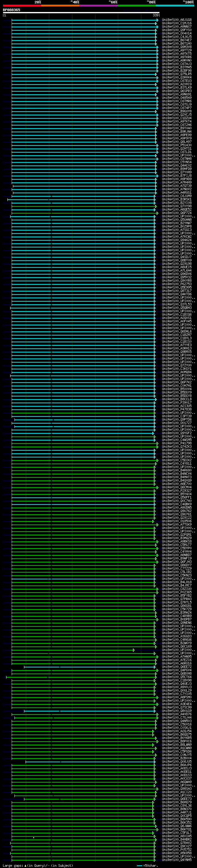The height and width of the screenshot is (868, 197).
Task: Select the label UniRef100_Q9YGF2
Action: click(177, 433)
